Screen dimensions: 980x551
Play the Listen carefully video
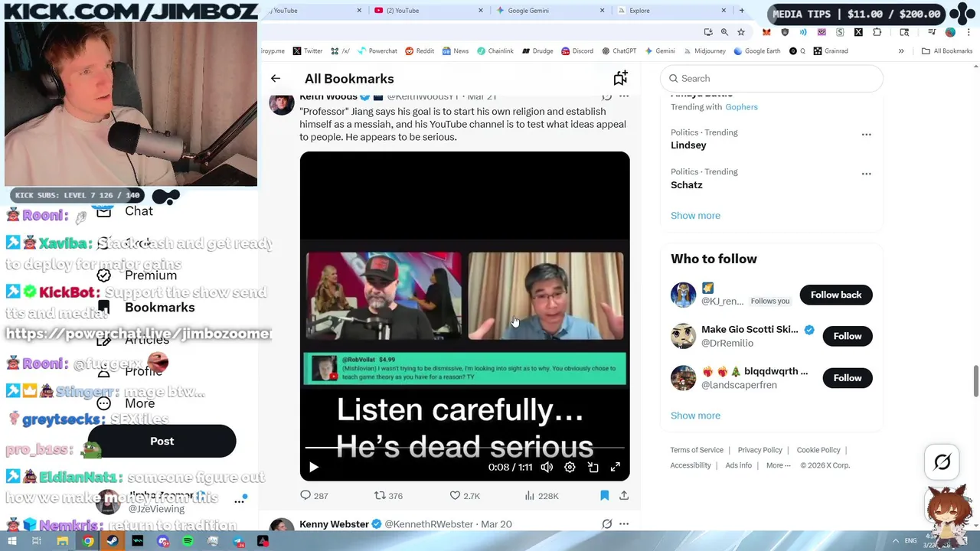pyautogui.click(x=314, y=467)
